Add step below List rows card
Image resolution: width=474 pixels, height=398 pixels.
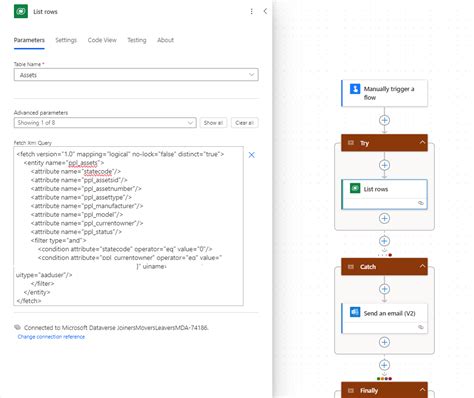384,219
